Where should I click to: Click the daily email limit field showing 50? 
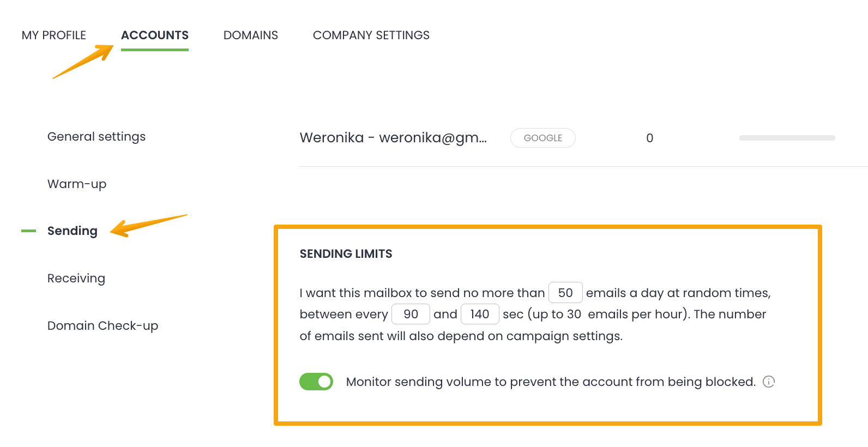pos(565,293)
